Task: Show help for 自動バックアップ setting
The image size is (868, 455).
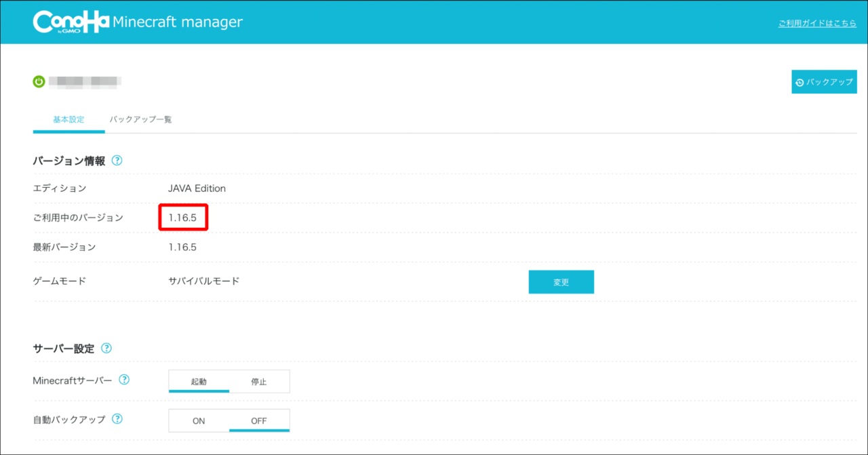Action: coord(117,419)
